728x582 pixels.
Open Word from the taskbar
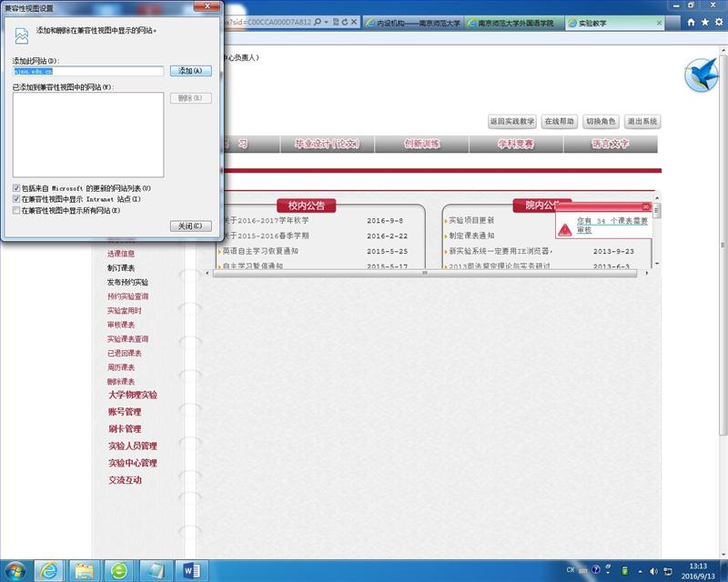coord(192,569)
